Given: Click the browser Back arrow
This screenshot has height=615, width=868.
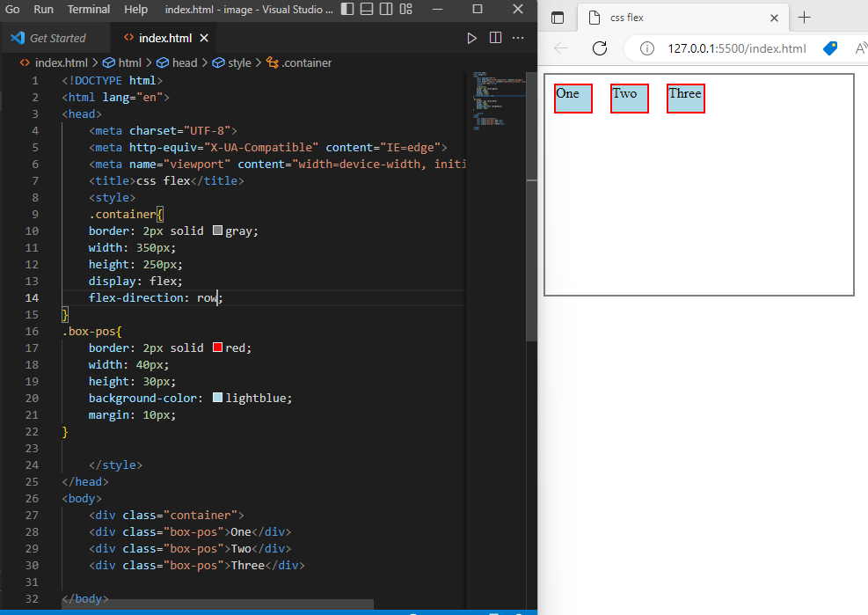Looking at the screenshot, I should (561, 48).
